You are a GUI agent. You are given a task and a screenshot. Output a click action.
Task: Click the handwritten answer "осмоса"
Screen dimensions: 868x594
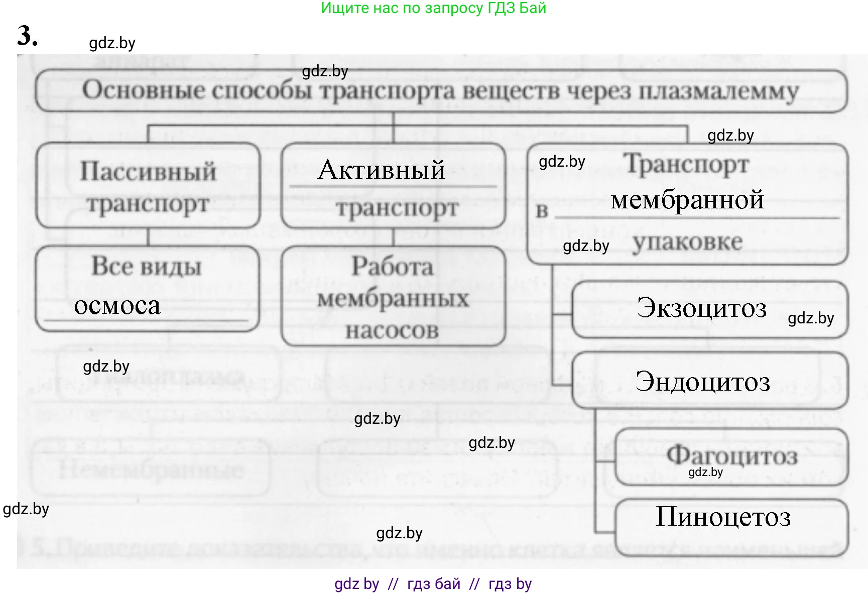coord(117,306)
